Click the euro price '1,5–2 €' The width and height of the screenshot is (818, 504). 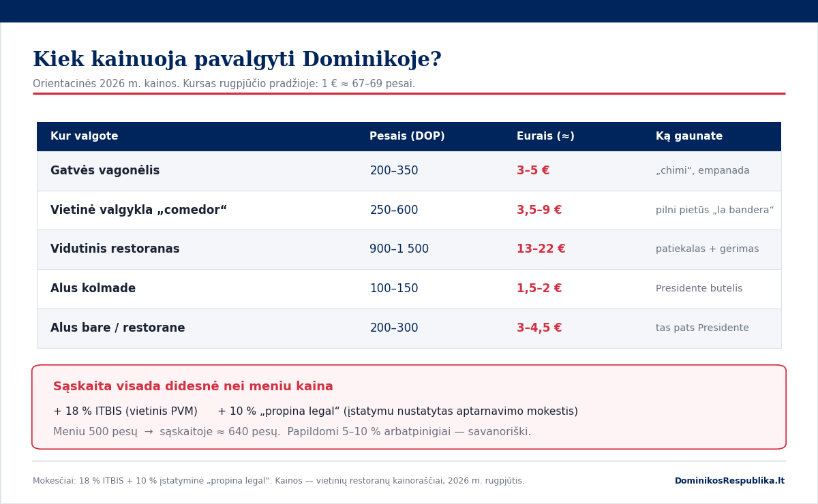(x=539, y=289)
